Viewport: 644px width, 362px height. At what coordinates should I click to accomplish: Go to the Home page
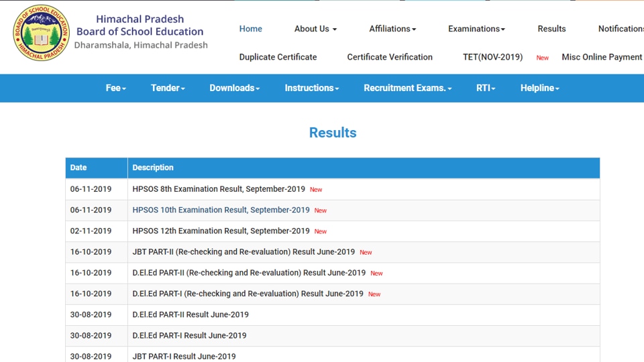[x=250, y=29]
